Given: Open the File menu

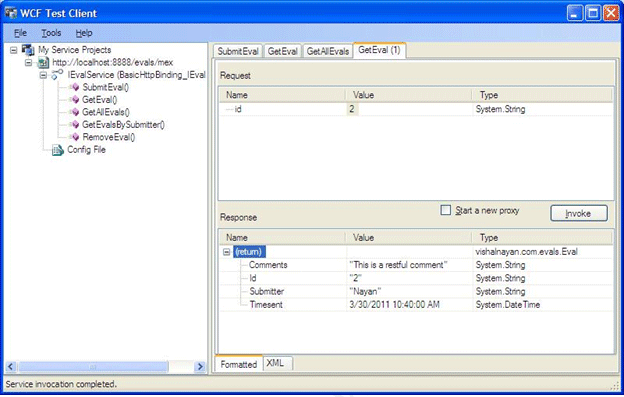Looking at the screenshot, I should coord(20,33).
